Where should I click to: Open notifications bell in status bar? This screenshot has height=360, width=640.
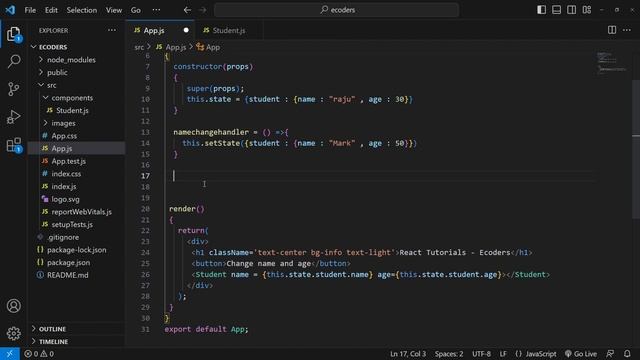[627, 354]
